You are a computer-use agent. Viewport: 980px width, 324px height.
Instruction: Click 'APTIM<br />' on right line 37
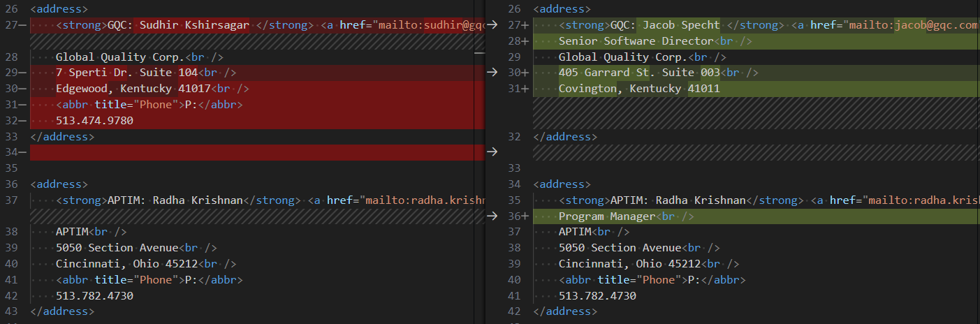594,233
